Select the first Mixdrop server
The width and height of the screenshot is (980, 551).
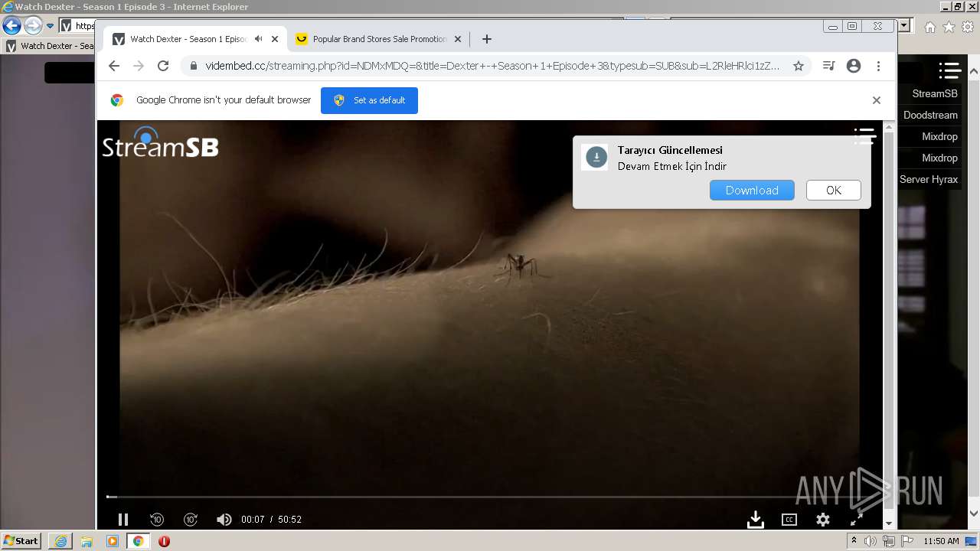(939, 136)
